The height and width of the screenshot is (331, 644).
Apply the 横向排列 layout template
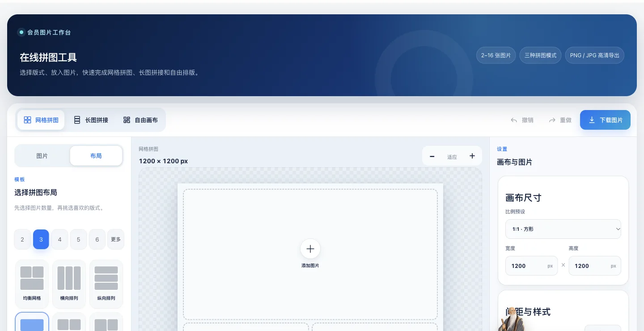point(69,284)
